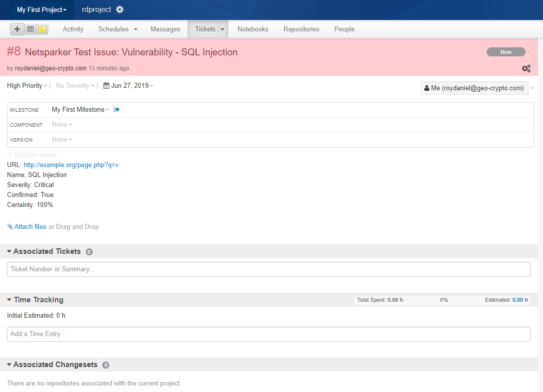
Task: Collapse the Associated Changesets section
Action: tap(8, 365)
